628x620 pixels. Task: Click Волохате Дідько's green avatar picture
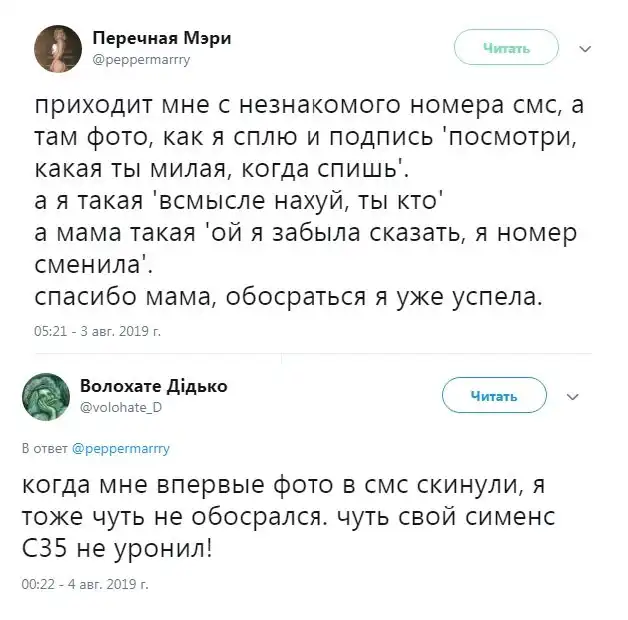coord(46,396)
